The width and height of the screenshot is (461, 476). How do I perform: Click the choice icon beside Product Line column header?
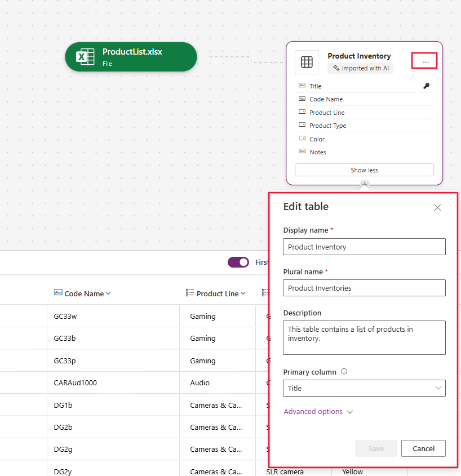[x=190, y=293]
